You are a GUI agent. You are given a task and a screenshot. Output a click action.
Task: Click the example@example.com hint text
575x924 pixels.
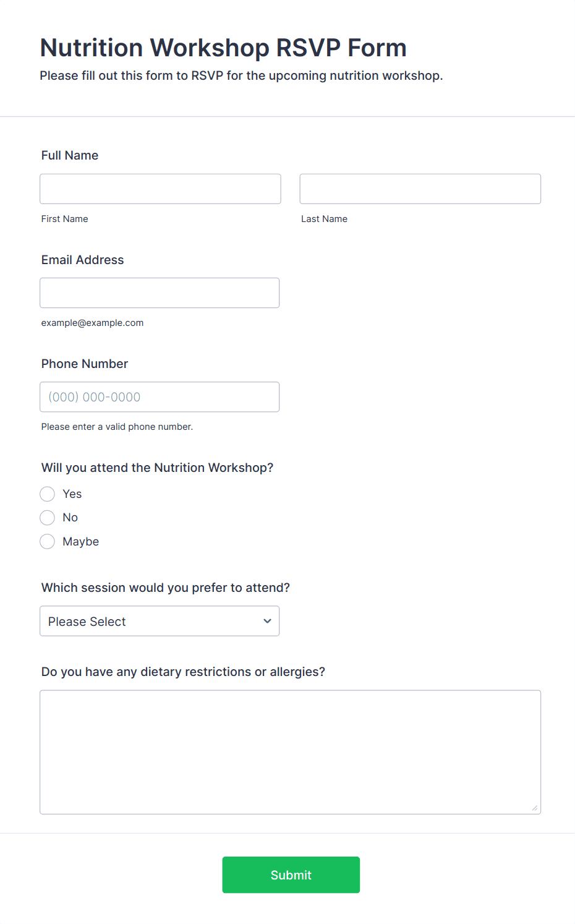click(92, 323)
